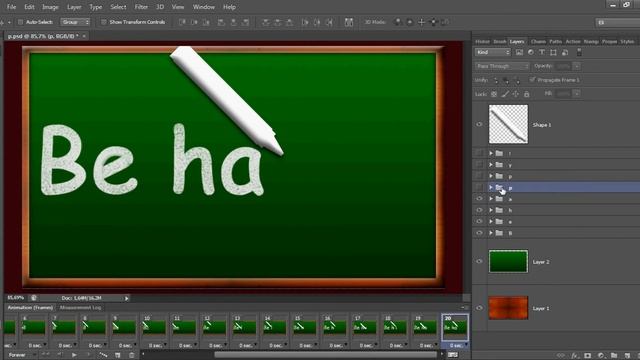Click new adjustment layer icon
Viewport: 640px width, 360px height.
(x=601, y=356)
